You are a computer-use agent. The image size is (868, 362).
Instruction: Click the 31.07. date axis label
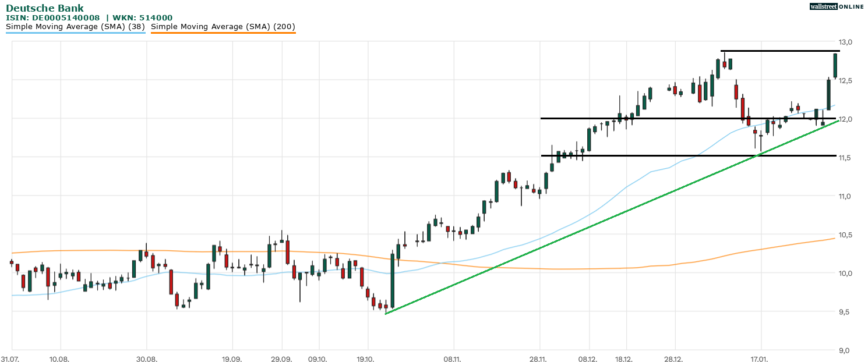click(10, 359)
